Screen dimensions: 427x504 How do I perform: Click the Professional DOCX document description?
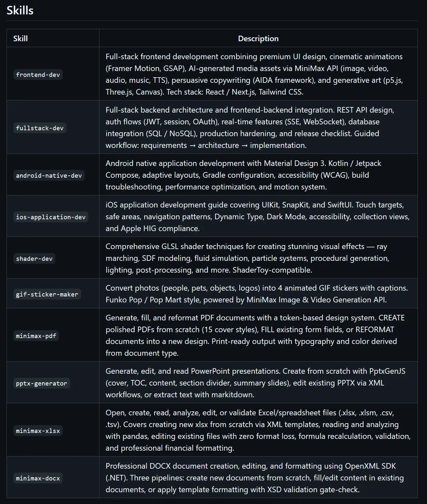[x=254, y=478]
